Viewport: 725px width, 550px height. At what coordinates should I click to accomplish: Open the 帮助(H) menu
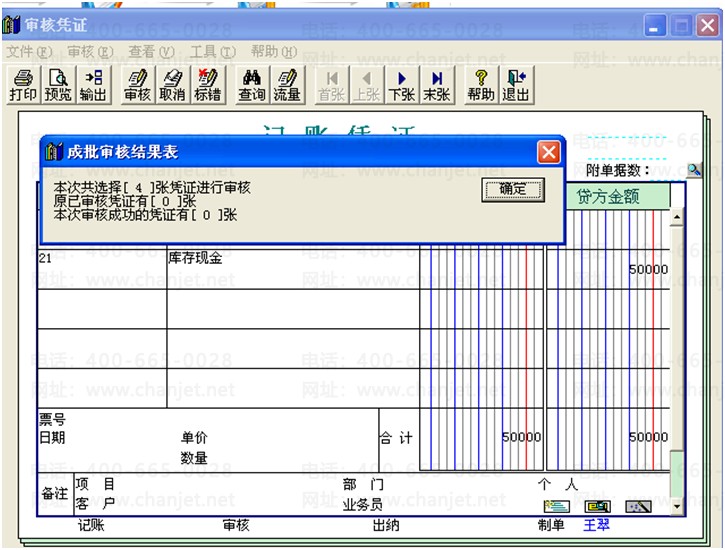click(x=274, y=52)
